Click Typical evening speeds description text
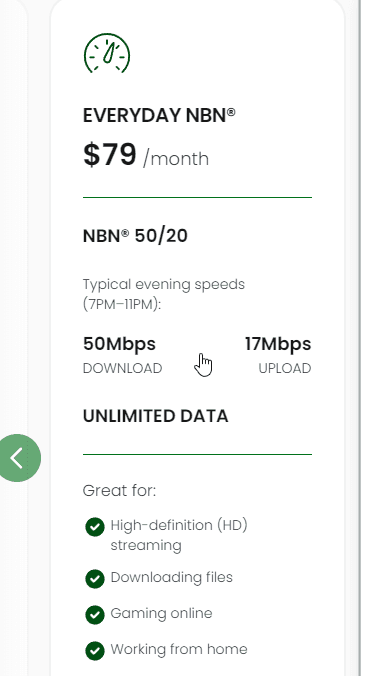 pos(164,294)
